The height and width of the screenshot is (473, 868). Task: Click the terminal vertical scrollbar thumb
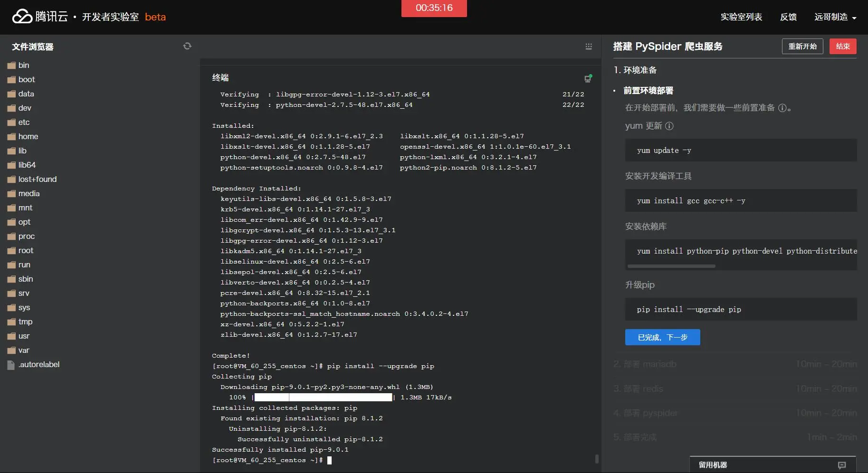[597, 459]
